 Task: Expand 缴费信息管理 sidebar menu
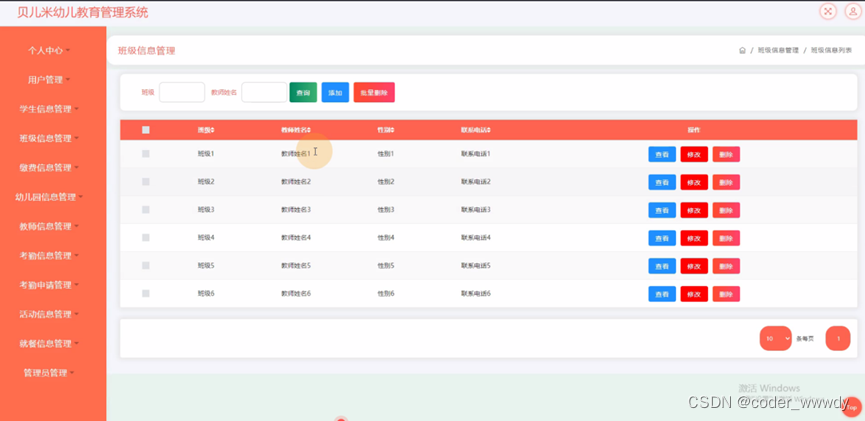49,168
